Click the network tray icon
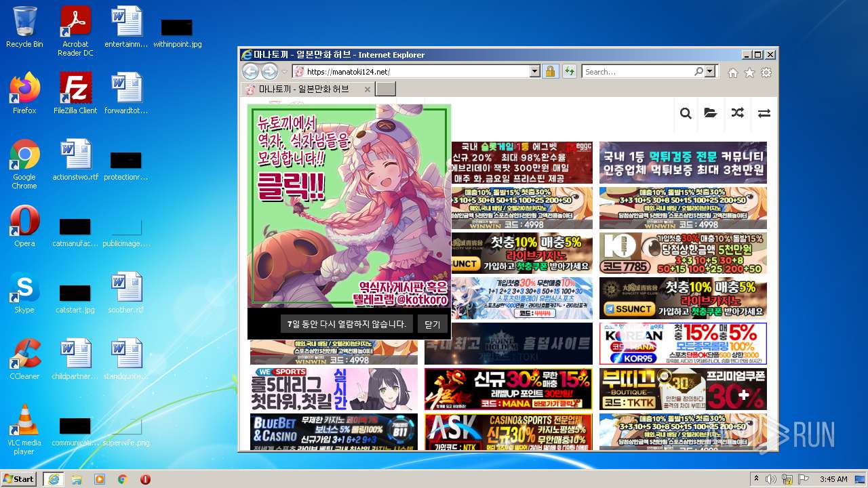This screenshot has height=488, width=868. [x=787, y=479]
